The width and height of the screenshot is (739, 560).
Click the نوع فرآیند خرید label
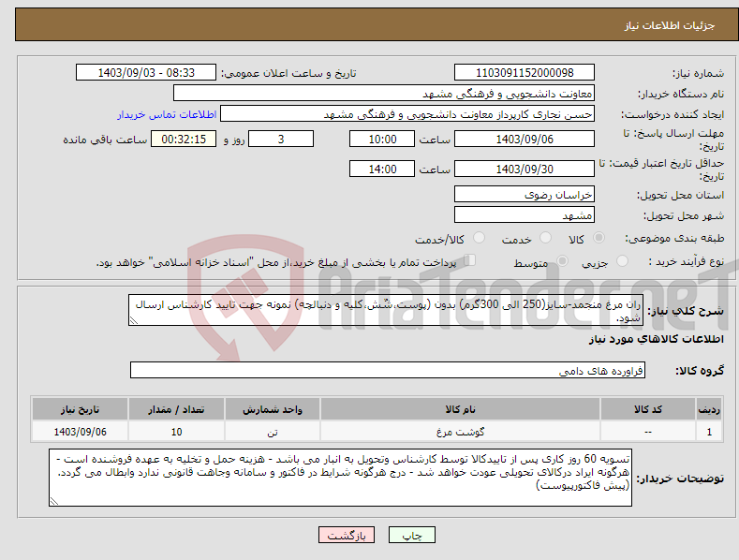click(x=687, y=261)
